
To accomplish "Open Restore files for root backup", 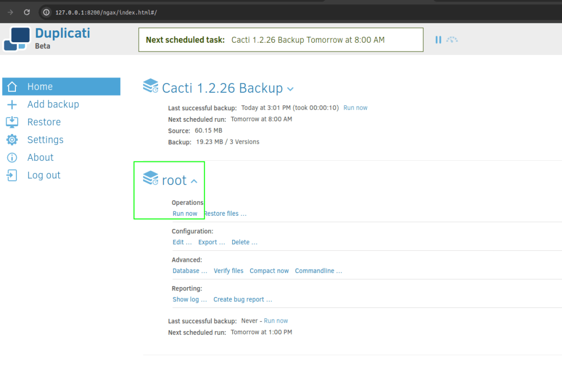I will click(x=226, y=214).
